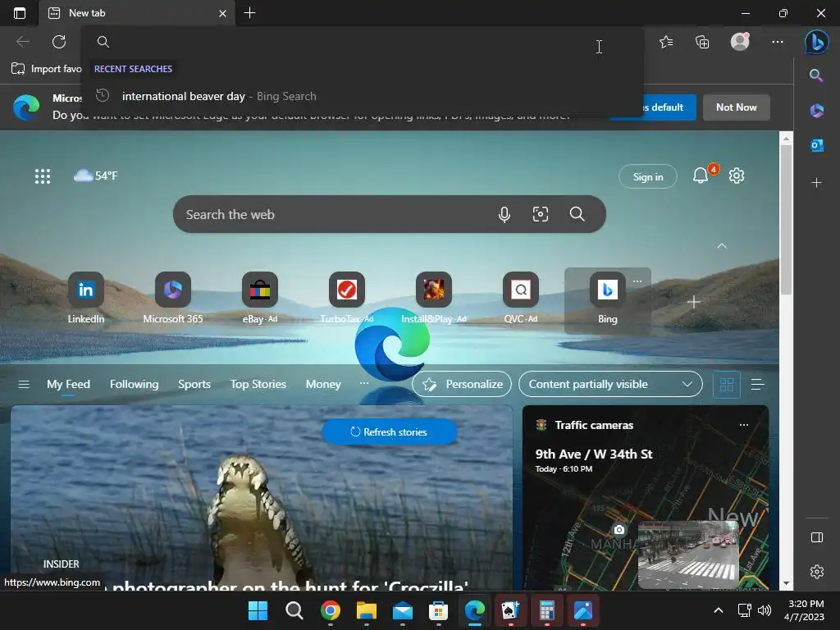The height and width of the screenshot is (630, 840).
Task: Open page settings gear icon
Action: coord(737,176)
